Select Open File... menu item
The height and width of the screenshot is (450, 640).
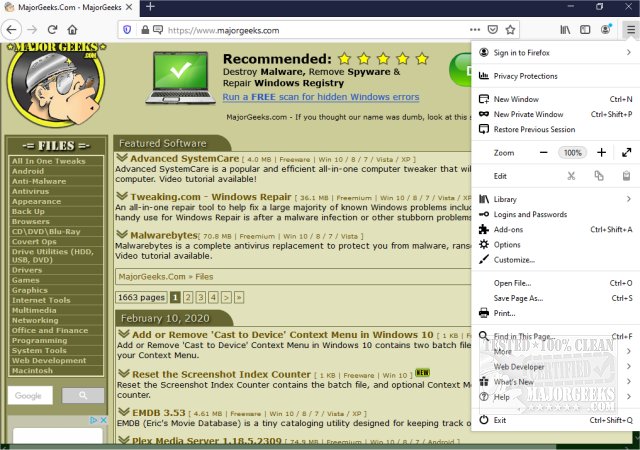pyautogui.click(x=556, y=283)
